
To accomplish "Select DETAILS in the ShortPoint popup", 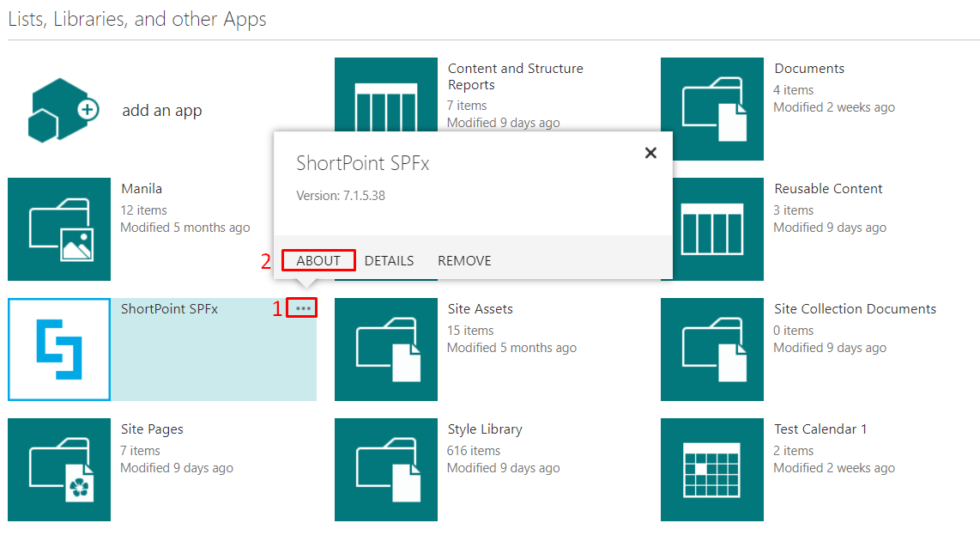I will [389, 260].
